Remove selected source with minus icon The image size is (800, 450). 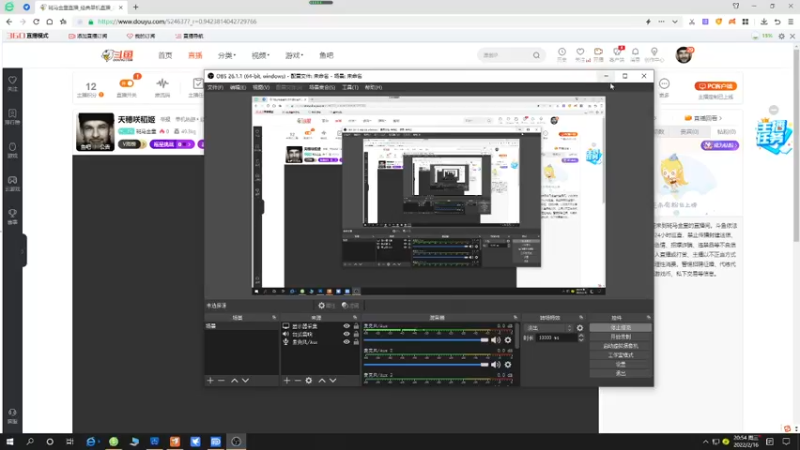point(297,381)
